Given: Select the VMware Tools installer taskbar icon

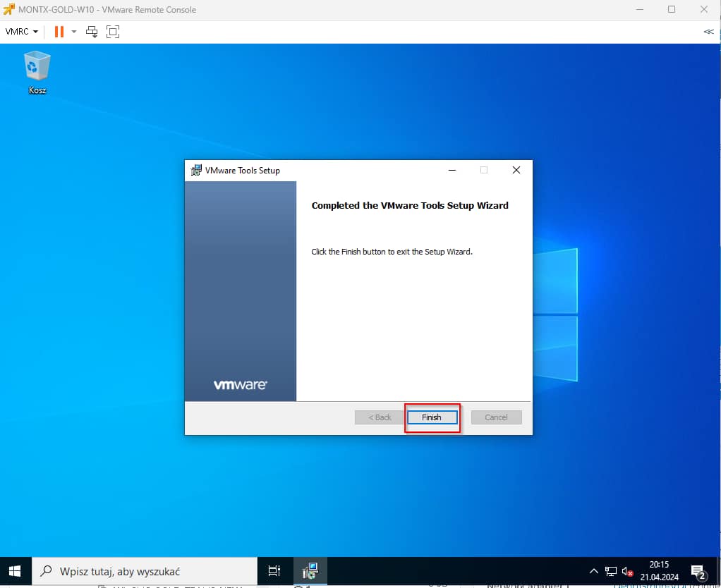Looking at the screenshot, I should point(310,571).
